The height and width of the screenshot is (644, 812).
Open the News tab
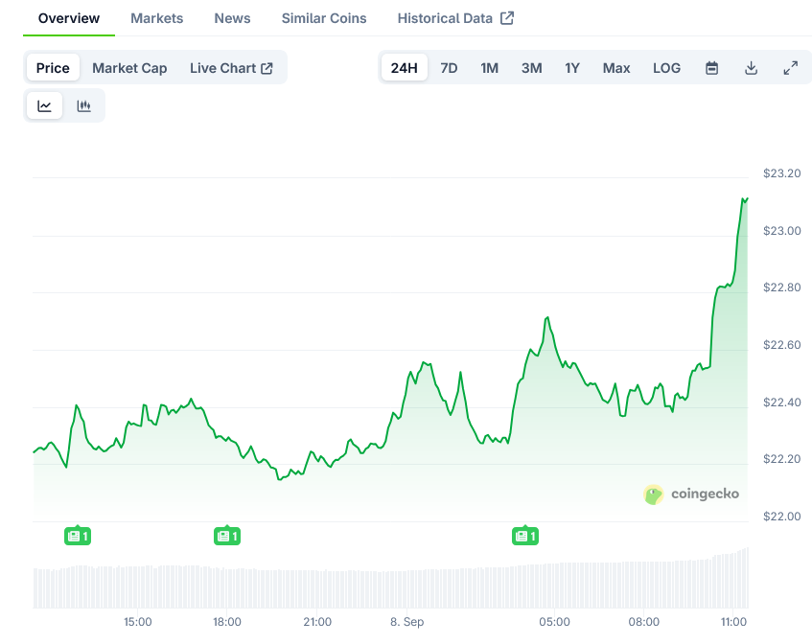[x=233, y=18]
